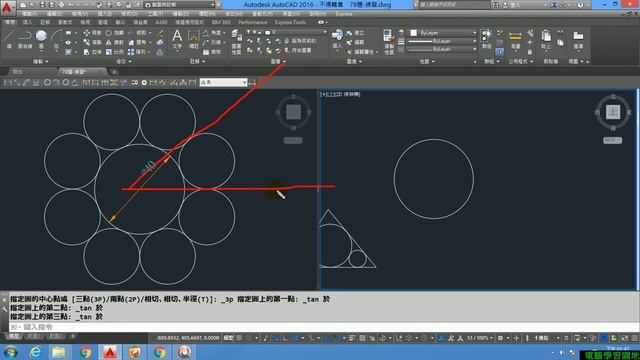The image size is (640, 360).
Task: Click the Scale tool
Action: click(115, 52)
